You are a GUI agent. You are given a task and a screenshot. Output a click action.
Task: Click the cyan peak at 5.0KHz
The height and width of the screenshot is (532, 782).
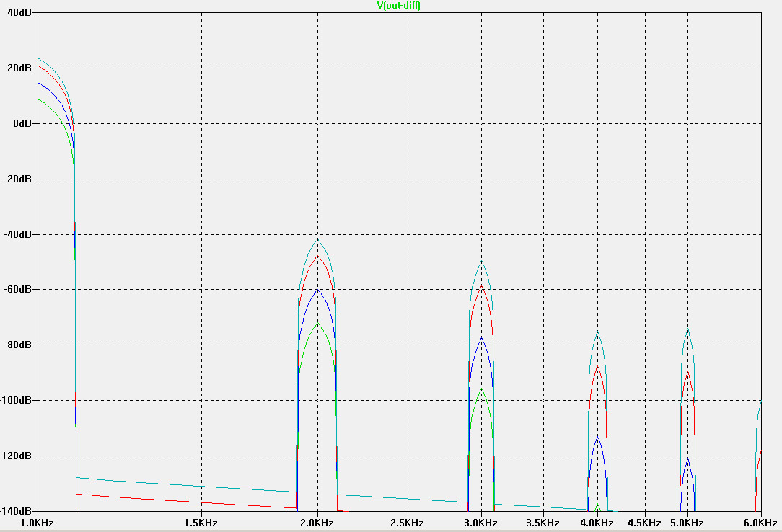pos(687,329)
